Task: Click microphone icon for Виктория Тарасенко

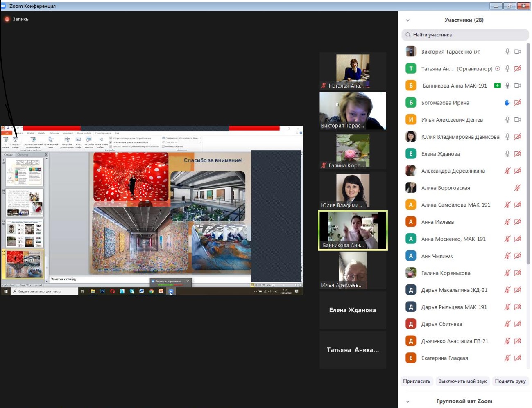Action: tap(507, 52)
